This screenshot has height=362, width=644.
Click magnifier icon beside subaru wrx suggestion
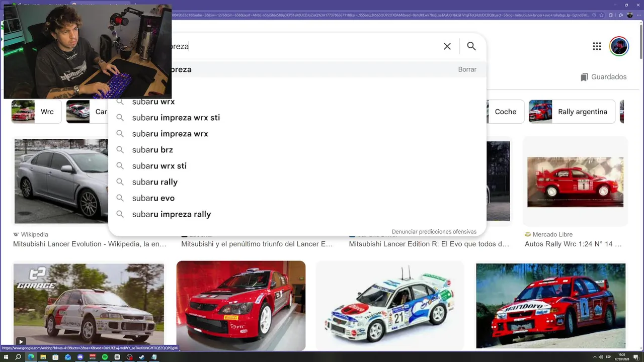pyautogui.click(x=120, y=102)
